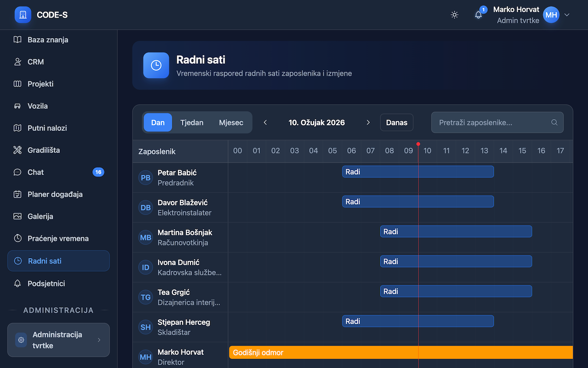Switch to the Mjesec view
The width and height of the screenshot is (588, 368).
[x=231, y=123]
